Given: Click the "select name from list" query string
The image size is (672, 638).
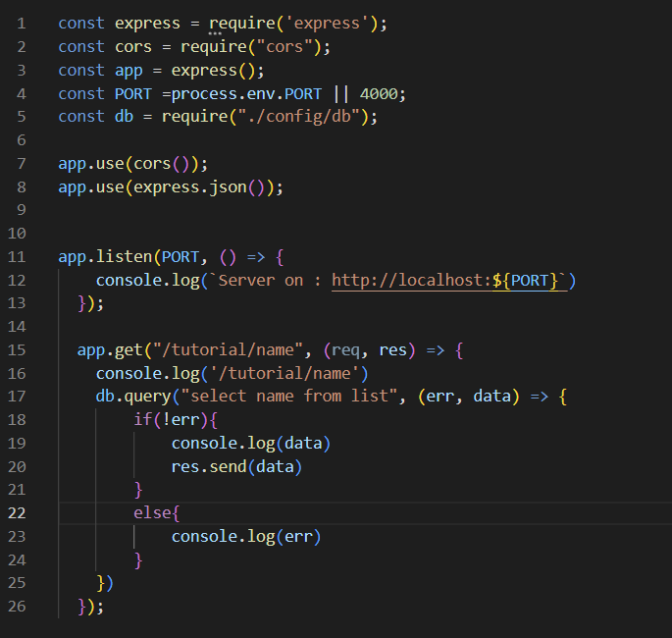Looking at the screenshot, I should pyautogui.click(x=289, y=397).
